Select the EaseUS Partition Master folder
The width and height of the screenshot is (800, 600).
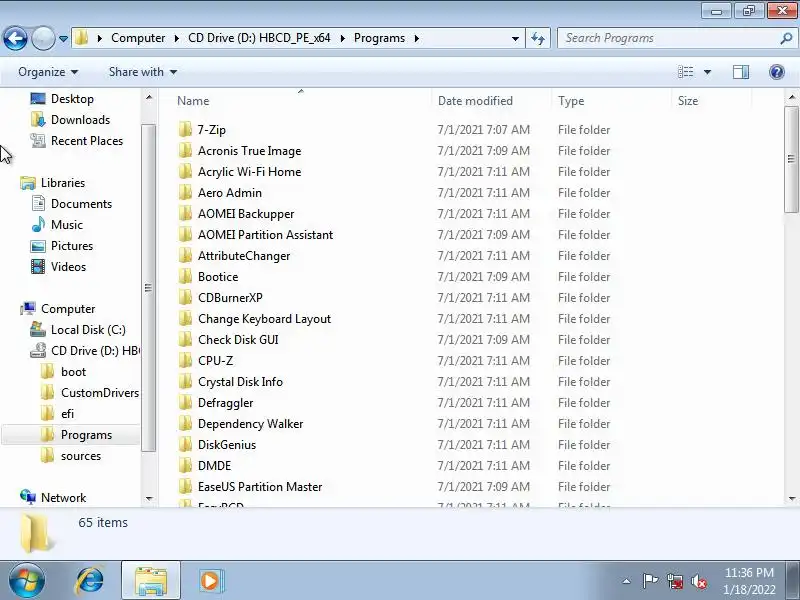point(251,486)
